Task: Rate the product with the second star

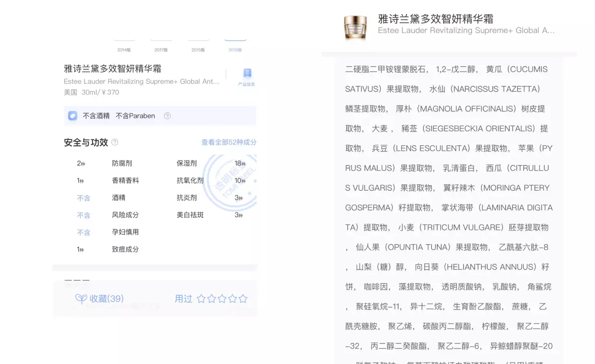Action: [x=211, y=299]
